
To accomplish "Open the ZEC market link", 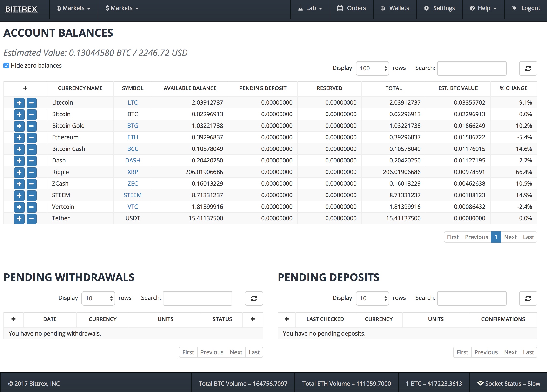I will pos(133,183).
